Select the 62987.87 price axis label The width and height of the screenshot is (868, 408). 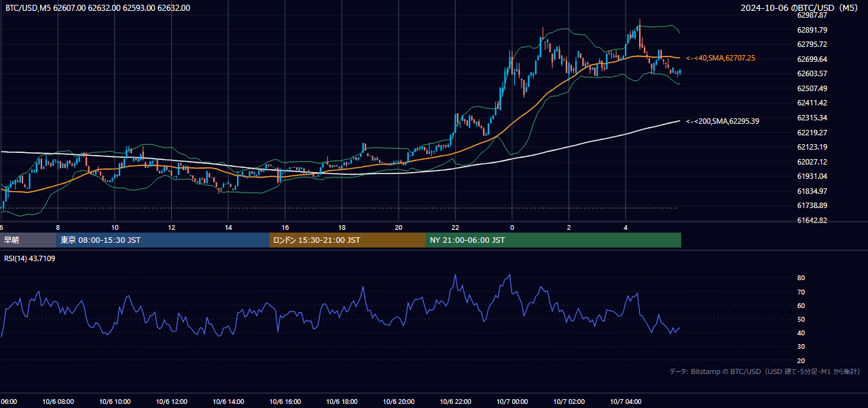coord(812,15)
